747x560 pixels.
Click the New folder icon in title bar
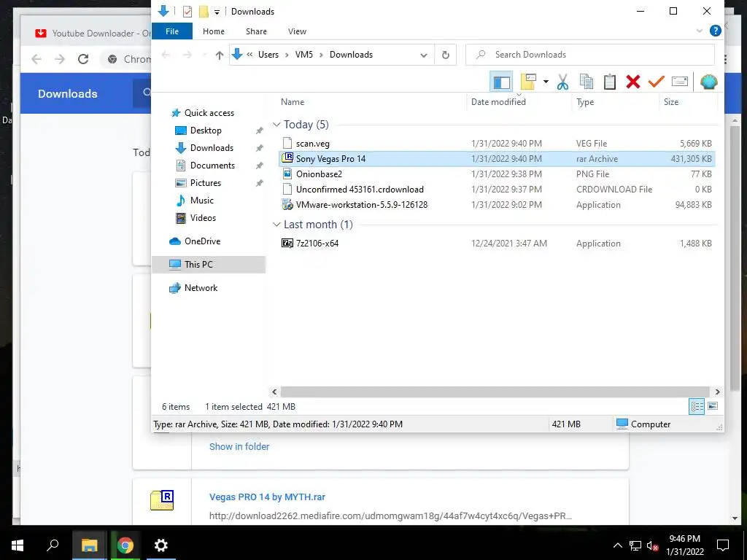pos(204,12)
